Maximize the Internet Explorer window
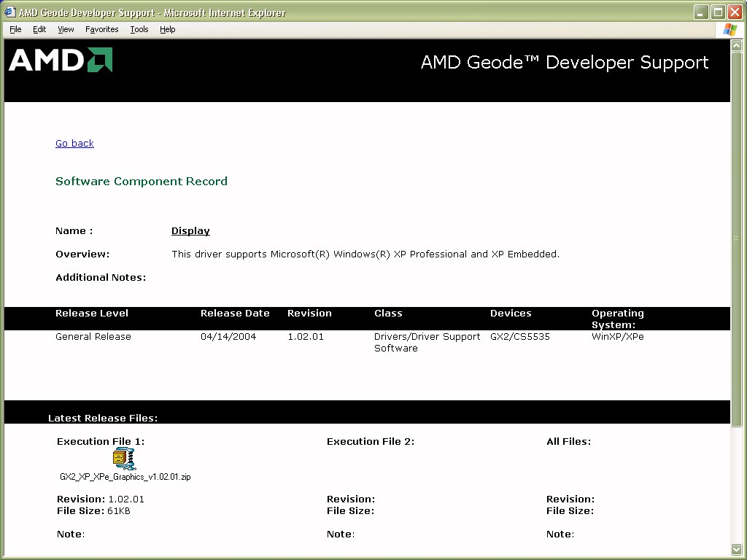Viewport: 747px width, 560px height. pyautogui.click(x=718, y=12)
